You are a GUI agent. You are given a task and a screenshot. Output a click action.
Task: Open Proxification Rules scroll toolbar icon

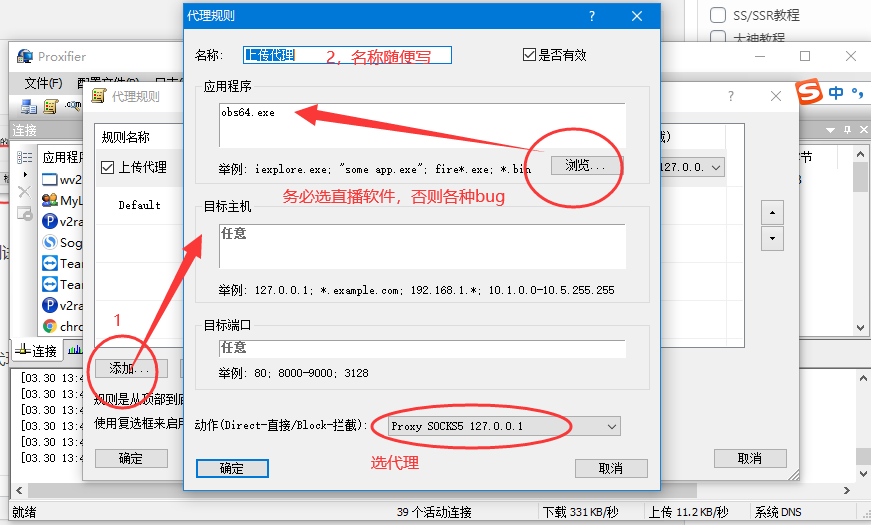tap(51, 106)
